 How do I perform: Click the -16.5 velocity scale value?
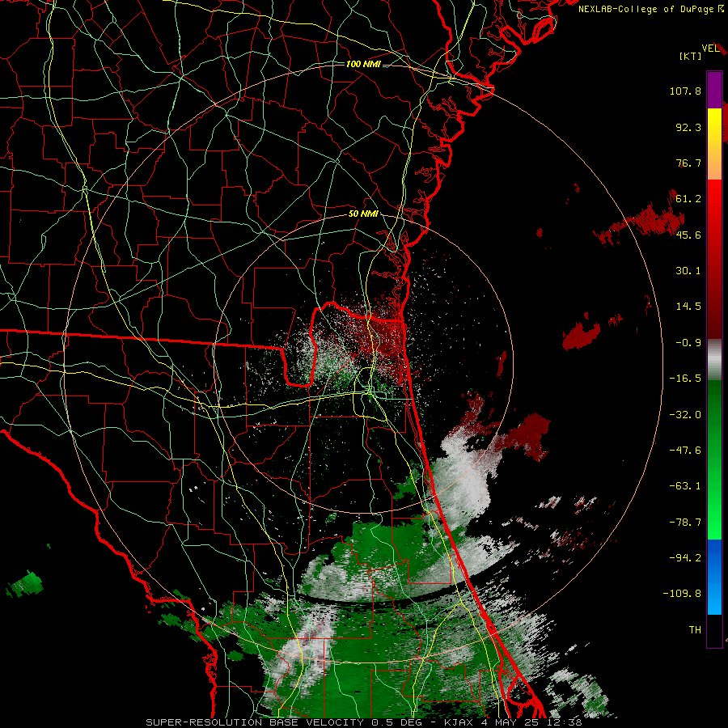click(x=685, y=378)
